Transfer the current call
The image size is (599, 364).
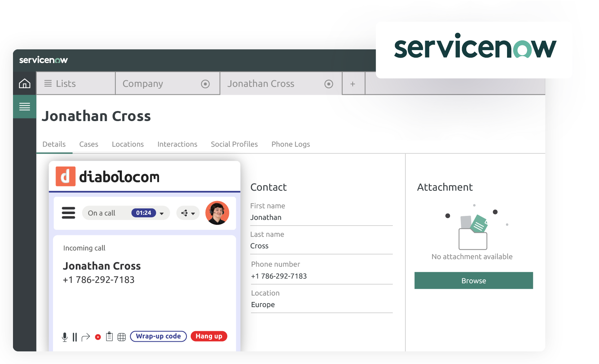point(86,336)
